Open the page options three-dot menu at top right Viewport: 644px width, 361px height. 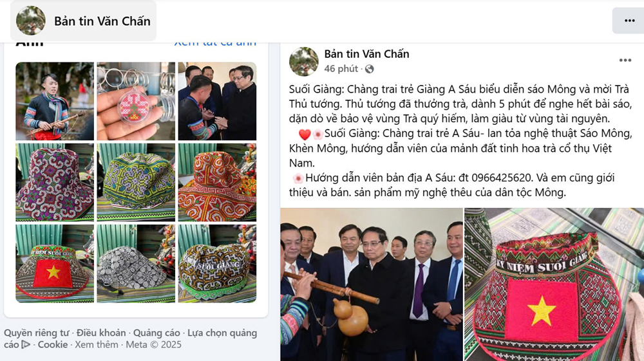tap(629, 21)
